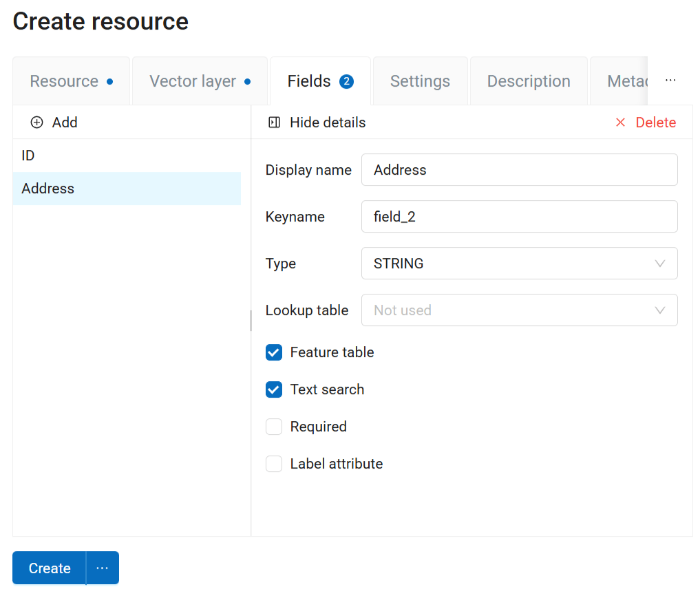Click the Lookup table chevron arrow
Viewport: 700px width, 589px height.
[x=660, y=310]
